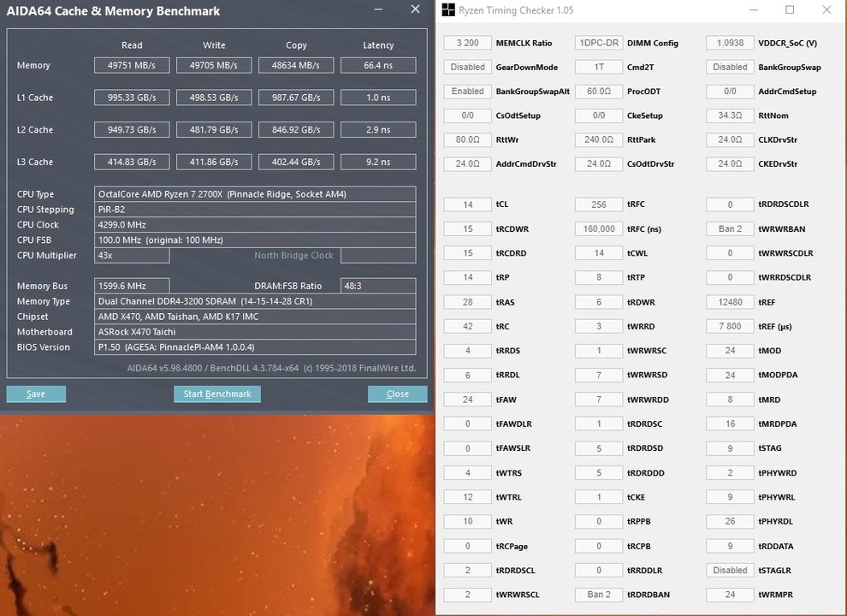The image size is (847, 616).
Task: Click the tRTP timing value 8
Action: click(599, 277)
